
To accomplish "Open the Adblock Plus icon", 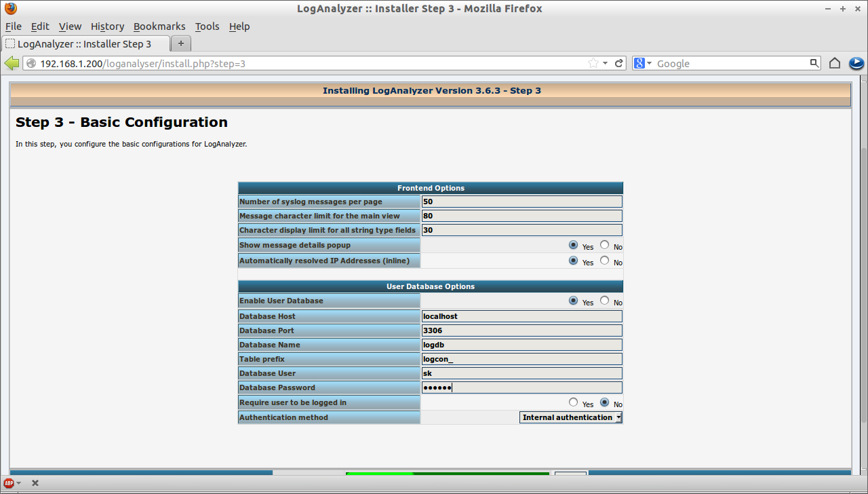I will point(9,483).
